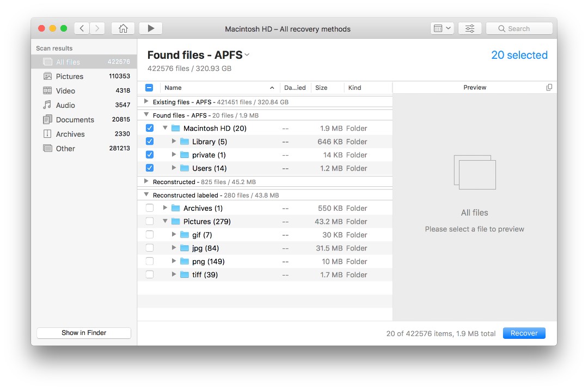Check the tiff (39) checkbox
Screen dimensions: 588x390
150,275
